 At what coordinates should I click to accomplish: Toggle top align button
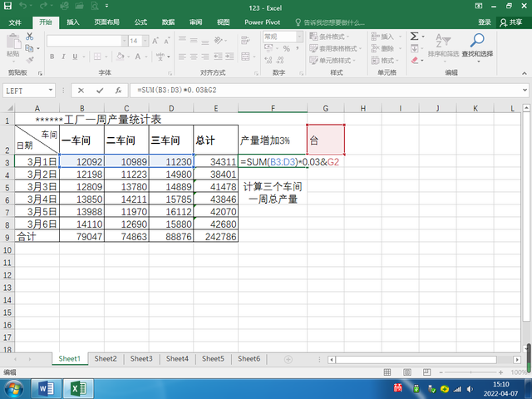[183, 40]
